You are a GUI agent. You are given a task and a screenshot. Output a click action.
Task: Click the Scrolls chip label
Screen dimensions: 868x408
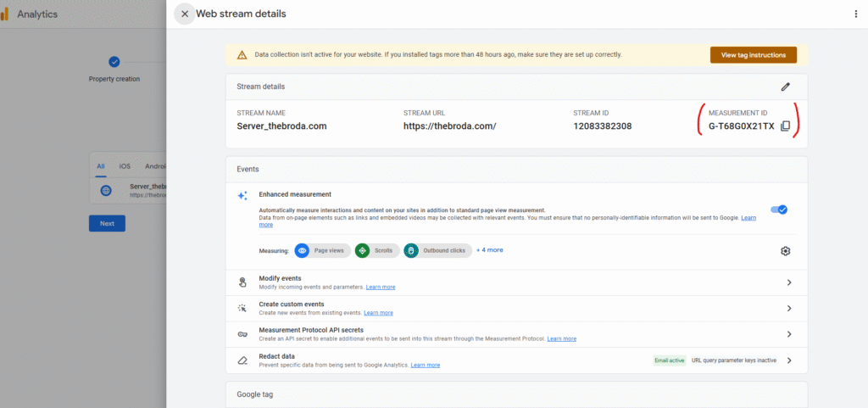[x=384, y=251]
